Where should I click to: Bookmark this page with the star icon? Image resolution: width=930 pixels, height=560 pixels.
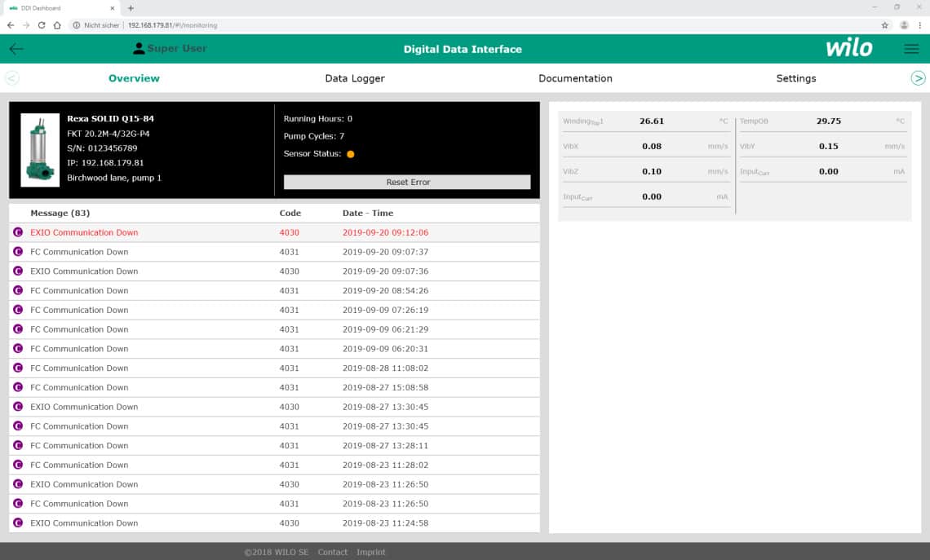point(884,25)
